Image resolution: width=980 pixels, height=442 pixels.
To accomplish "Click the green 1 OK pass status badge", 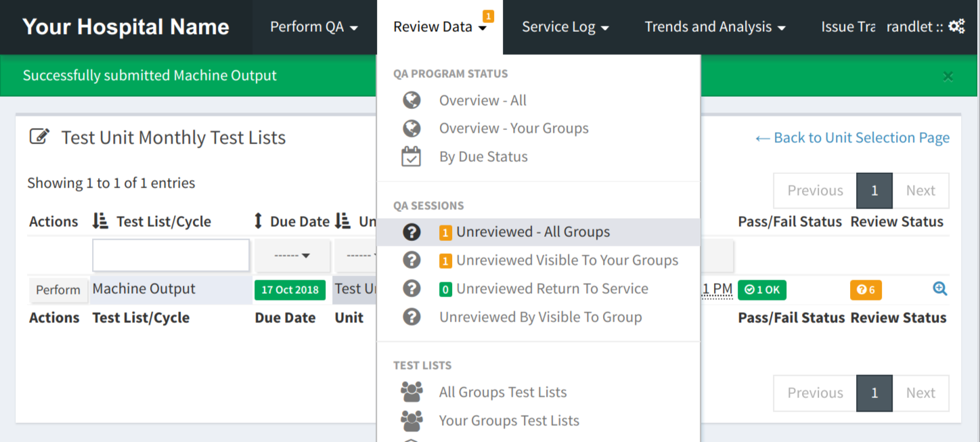I will (762, 290).
